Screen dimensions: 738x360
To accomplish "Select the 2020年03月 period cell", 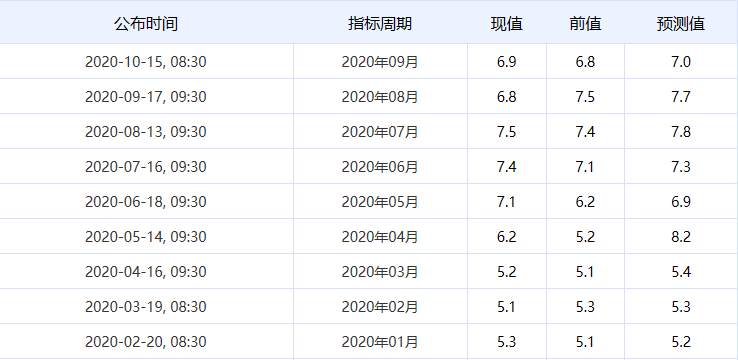I will [x=380, y=272].
